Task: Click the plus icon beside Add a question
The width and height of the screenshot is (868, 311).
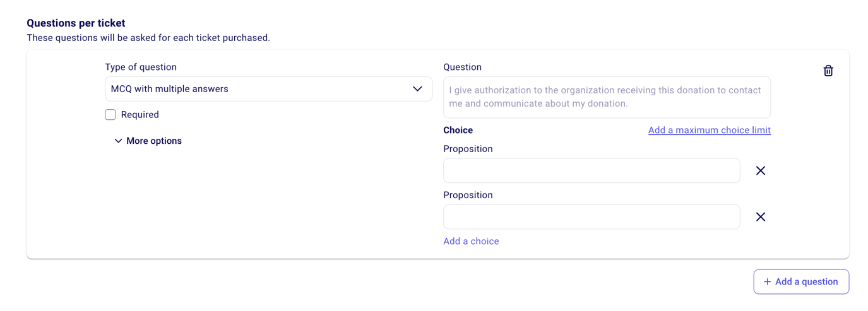Action: pos(768,282)
